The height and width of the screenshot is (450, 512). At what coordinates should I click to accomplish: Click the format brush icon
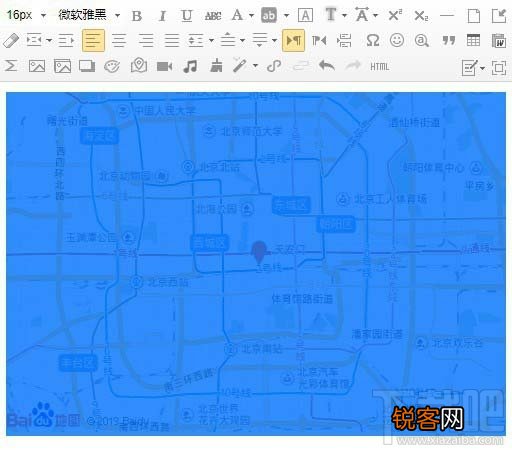[x=216, y=65]
